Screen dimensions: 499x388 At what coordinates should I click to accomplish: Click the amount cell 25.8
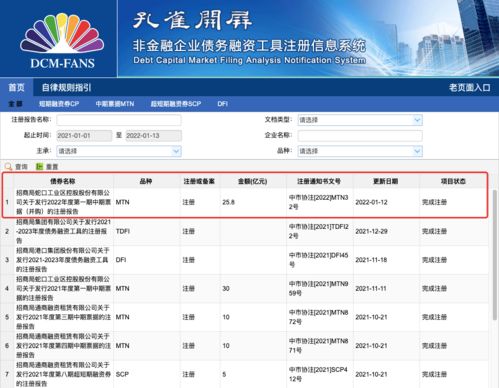(229, 202)
